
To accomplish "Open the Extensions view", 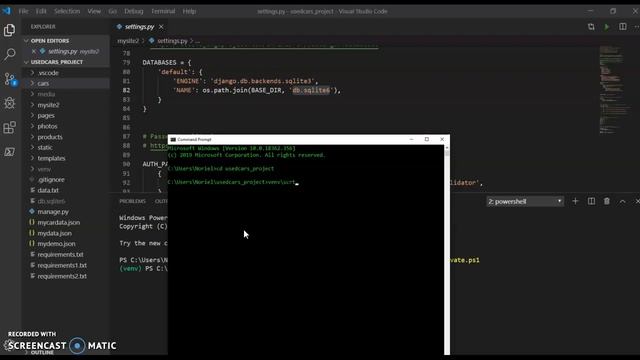I will coord(9,127).
